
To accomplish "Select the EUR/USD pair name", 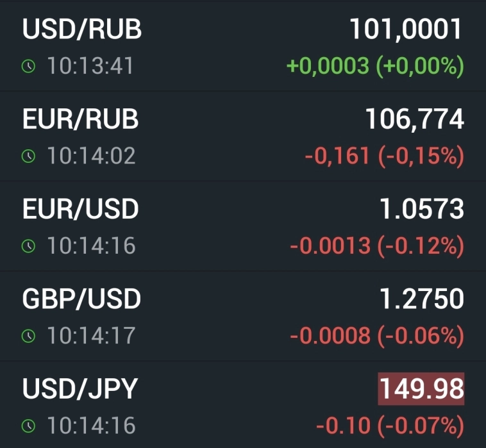I will (x=80, y=209).
